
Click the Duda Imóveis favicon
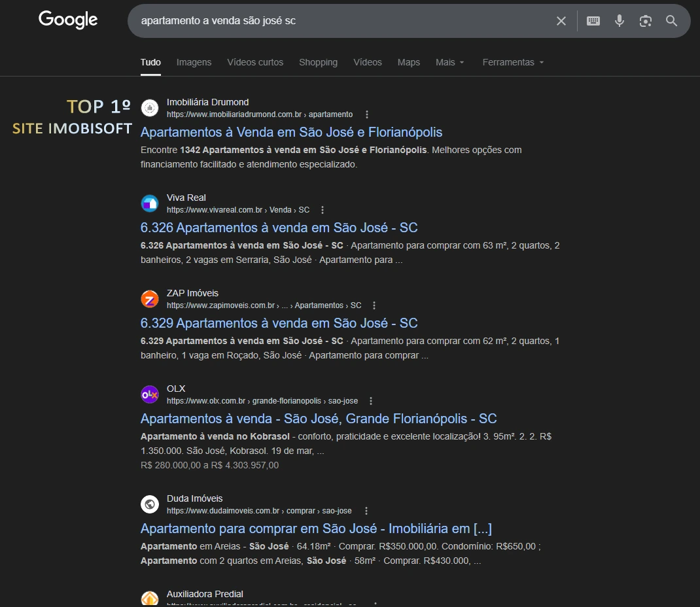click(x=149, y=504)
